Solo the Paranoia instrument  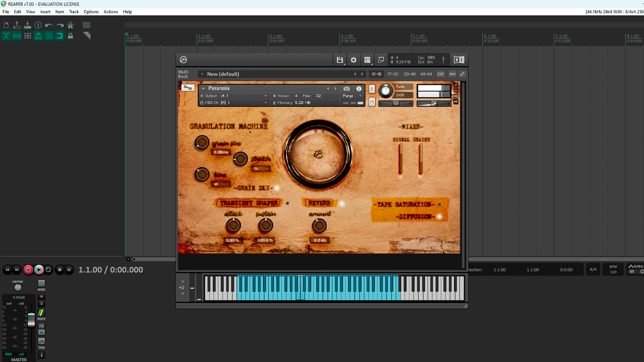click(372, 89)
